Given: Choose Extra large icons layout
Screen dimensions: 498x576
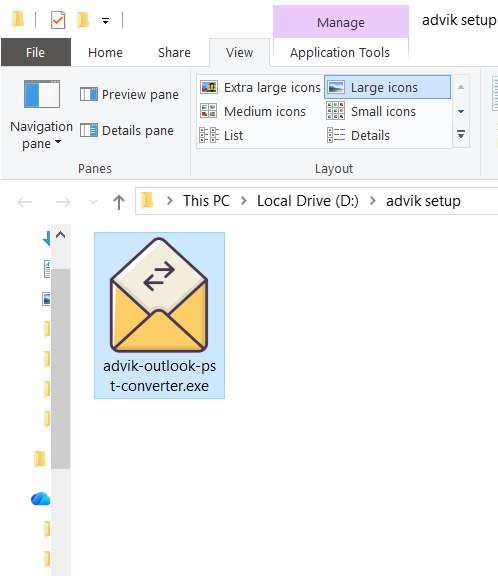Looking at the screenshot, I should [260, 87].
